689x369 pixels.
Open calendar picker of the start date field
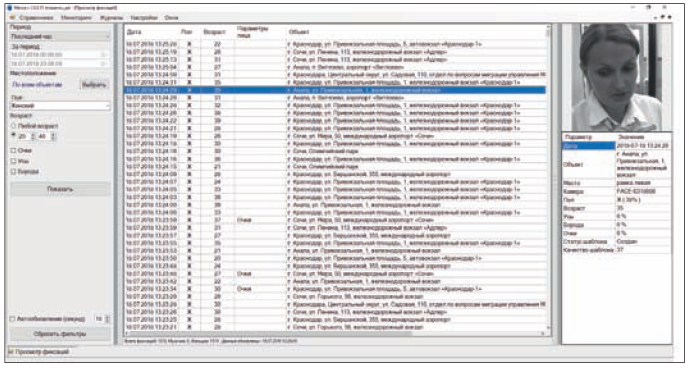[x=104, y=54]
